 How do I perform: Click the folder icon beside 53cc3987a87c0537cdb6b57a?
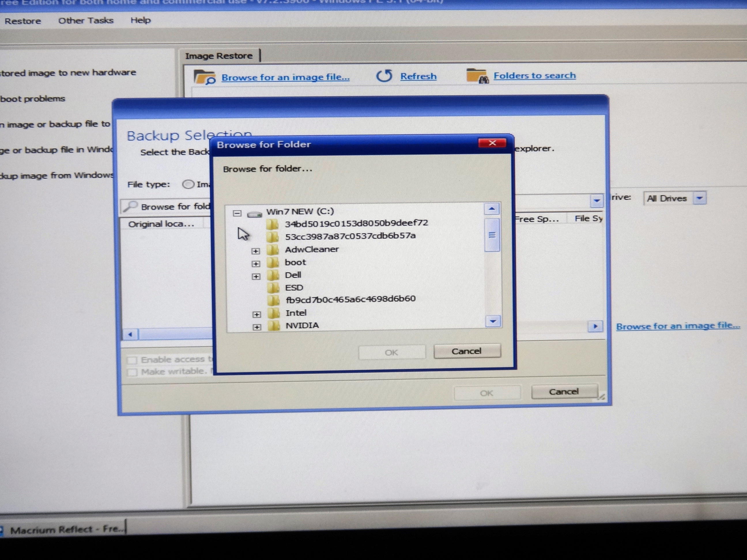[272, 237]
